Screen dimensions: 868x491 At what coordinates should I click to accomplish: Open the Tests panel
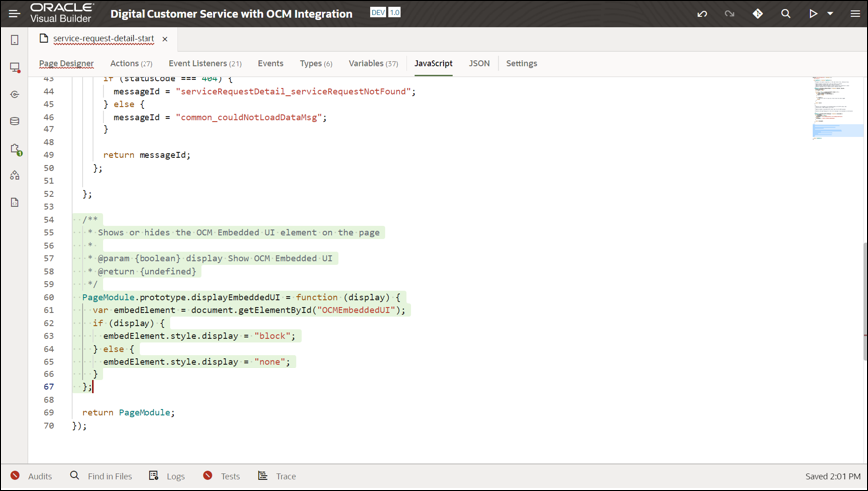221,476
